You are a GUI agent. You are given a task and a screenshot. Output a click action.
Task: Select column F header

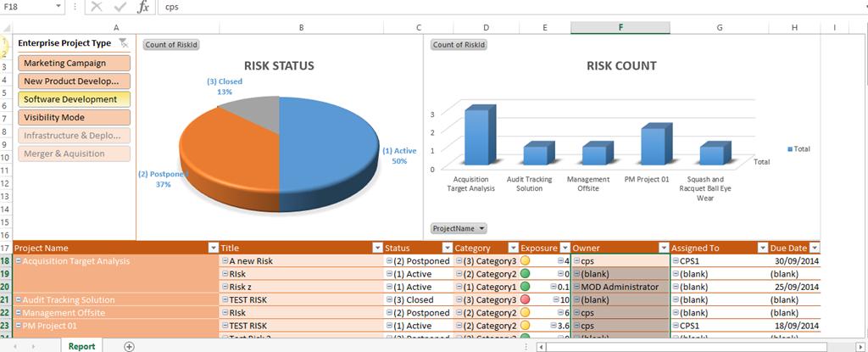620,28
